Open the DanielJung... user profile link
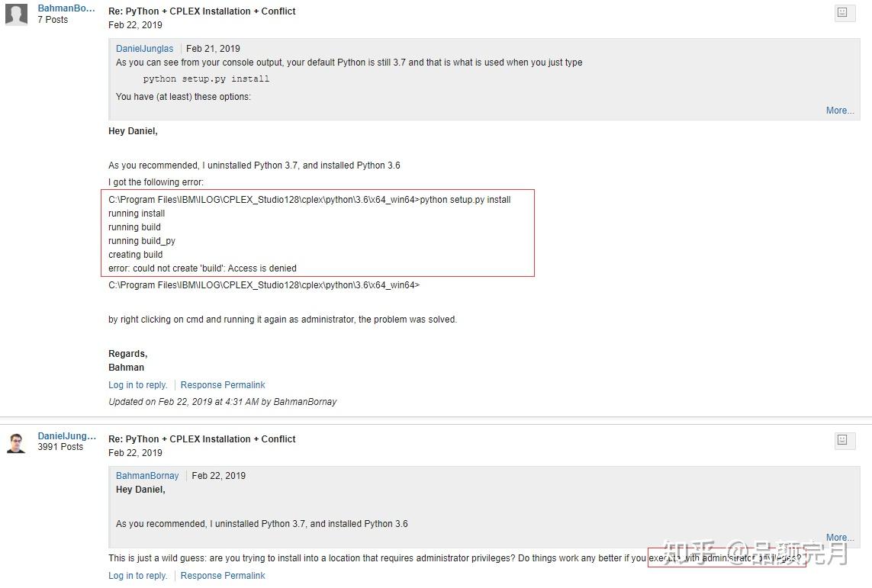This screenshot has height=588, width=872. point(67,436)
